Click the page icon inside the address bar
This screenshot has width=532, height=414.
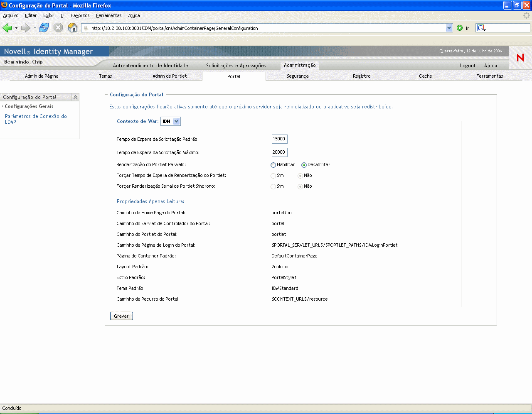[86, 28]
